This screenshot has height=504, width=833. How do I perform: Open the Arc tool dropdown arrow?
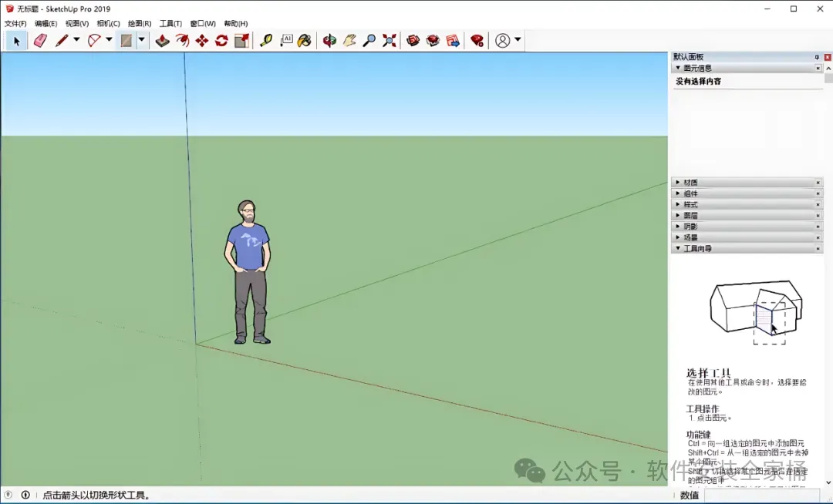(109, 40)
